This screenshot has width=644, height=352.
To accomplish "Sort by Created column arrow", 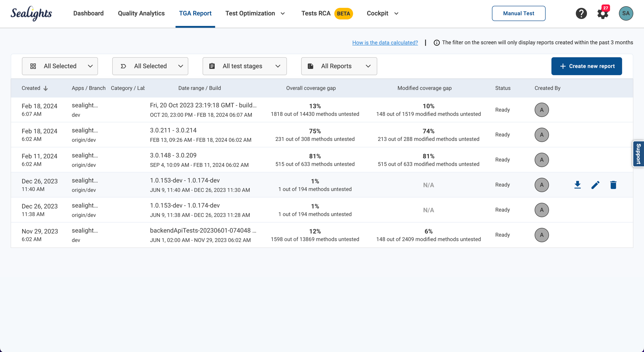I will tap(46, 88).
